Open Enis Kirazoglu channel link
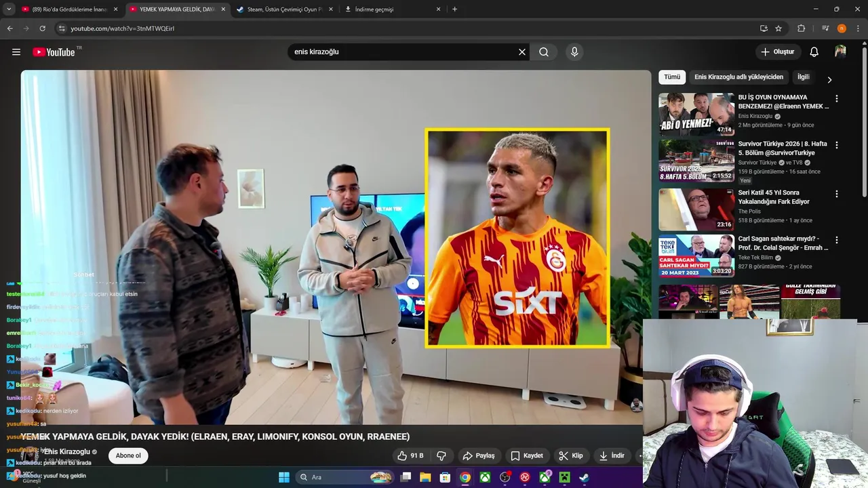 66,451
